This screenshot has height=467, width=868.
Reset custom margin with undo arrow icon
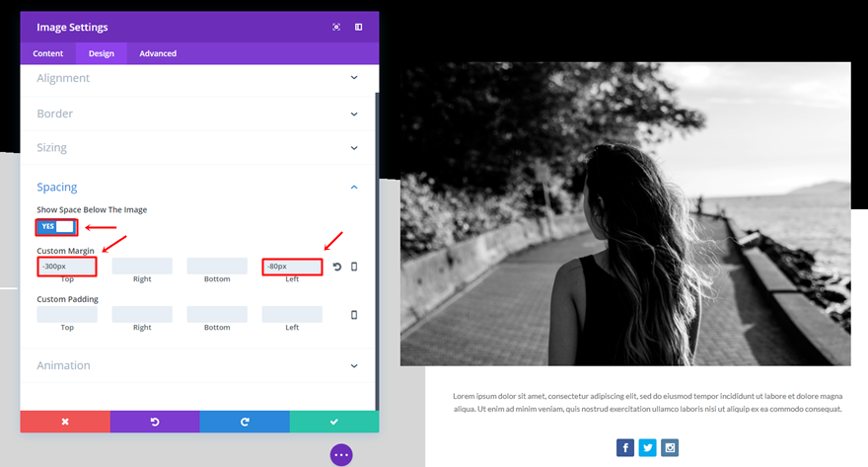pos(337,267)
